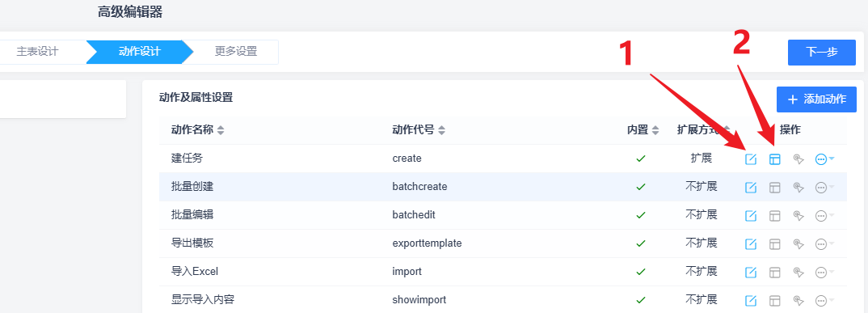The width and height of the screenshot is (868, 313).
Task: Click key icon in the create row
Action: point(798,159)
